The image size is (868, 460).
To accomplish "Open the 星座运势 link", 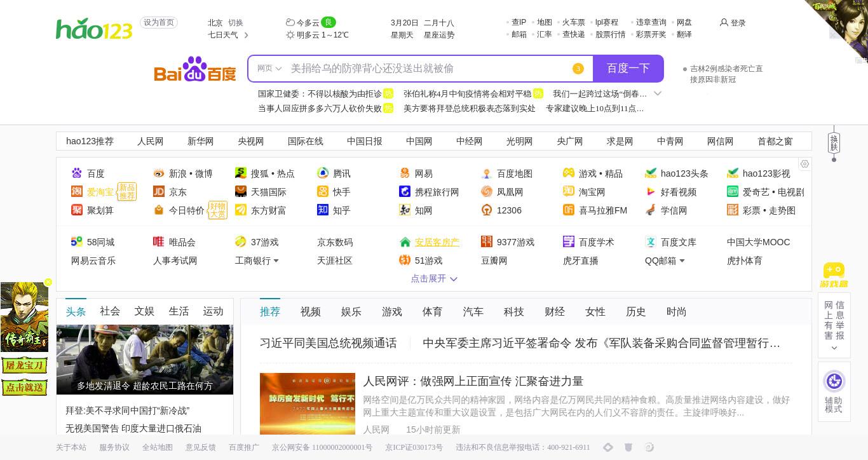I will pyautogui.click(x=439, y=35).
